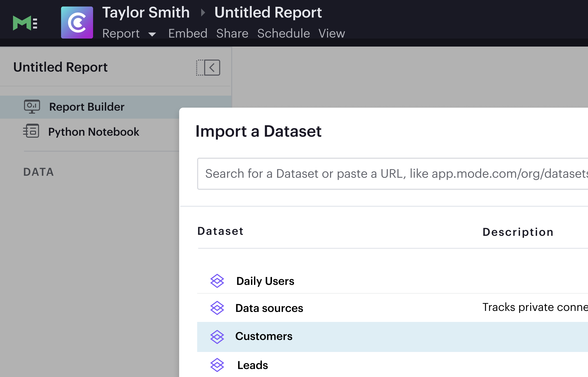Collapse the sidebar panel icon
The width and height of the screenshot is (588, 377).
point(208,68)
